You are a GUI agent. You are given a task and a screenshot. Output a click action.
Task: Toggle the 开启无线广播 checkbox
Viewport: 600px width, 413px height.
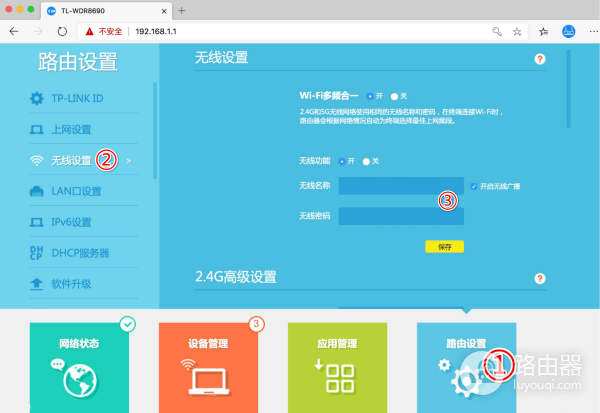tap(473, 186)
